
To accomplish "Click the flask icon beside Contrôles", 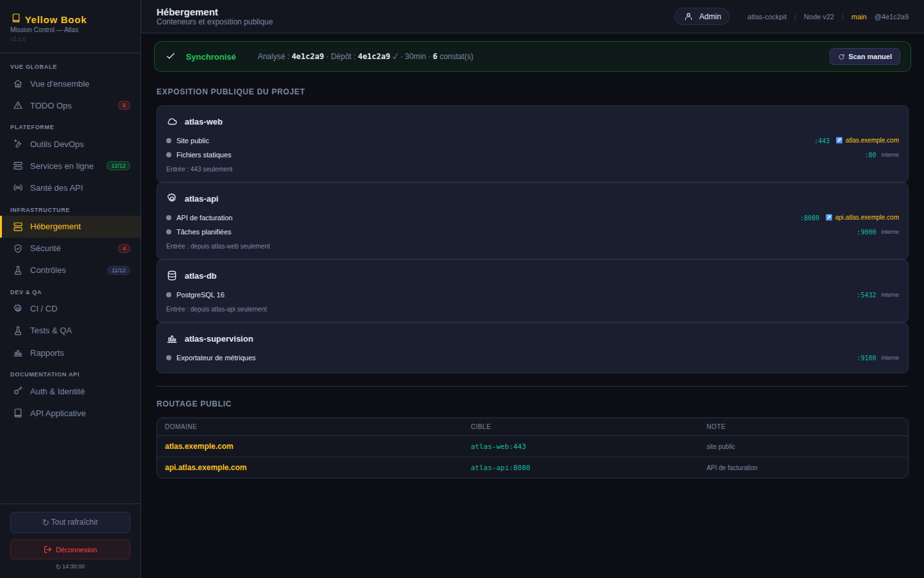I will click(x=18, y=270).
